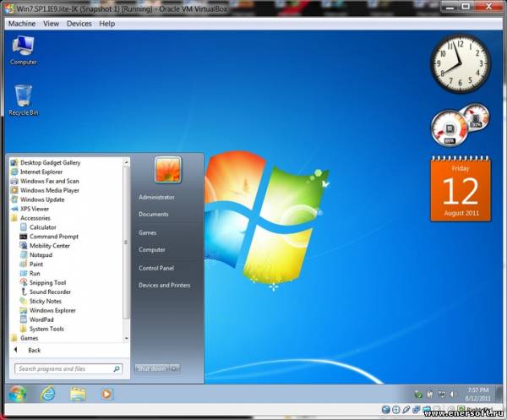Open Documents from the Start menu

pos(154,215)
